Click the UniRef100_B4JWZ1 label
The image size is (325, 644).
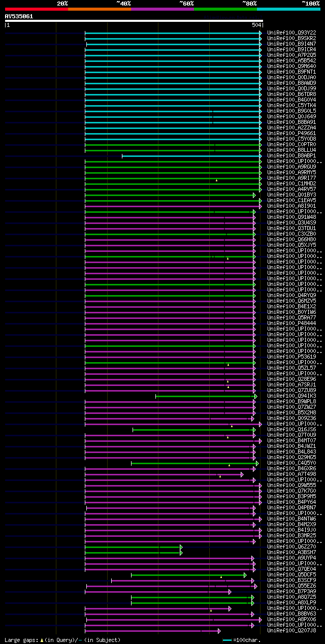(x=291, y=446)
